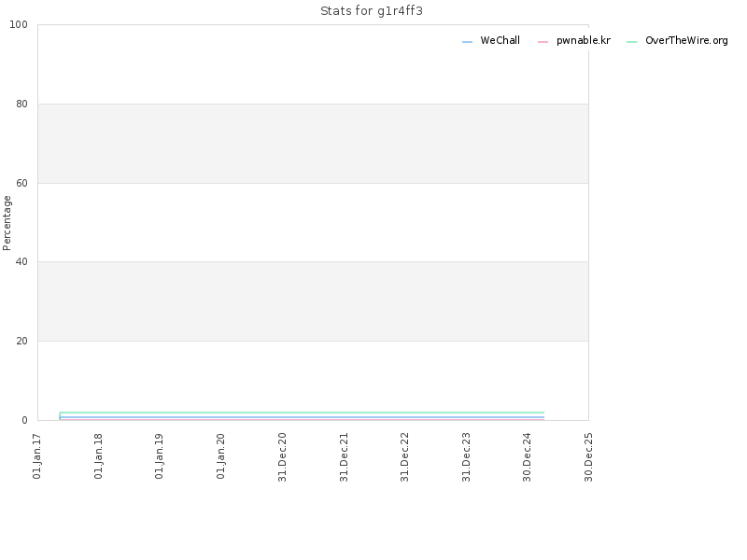This screenshot has width=747, height=560.
Task: Click the 100 y-axis tick label
Action: pos(19,25)
